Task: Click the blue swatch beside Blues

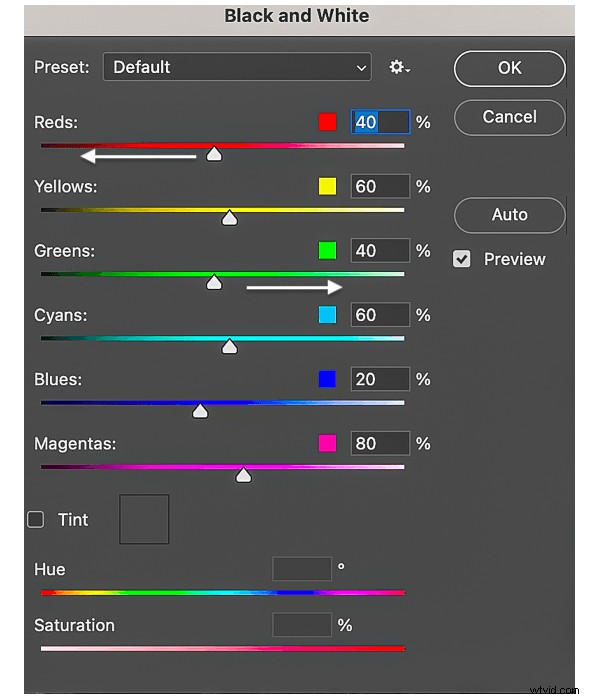Action: [x=327, y=379]
